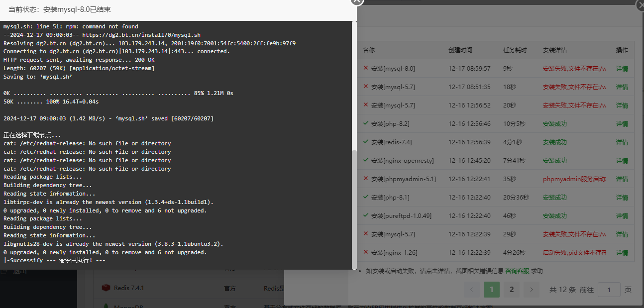Close the mysql-8.0 install log popup

click(357, 0)
